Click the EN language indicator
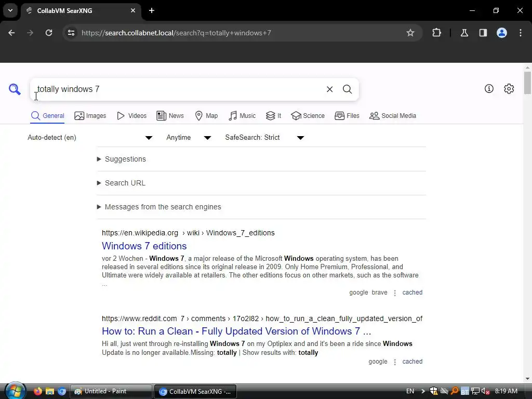This screenshot has width=532, height=399. click(410, 391)
